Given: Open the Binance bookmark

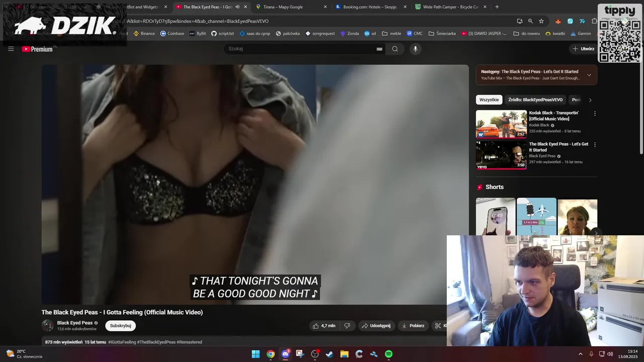Looking at the screenshot, I should coord(144,34).
